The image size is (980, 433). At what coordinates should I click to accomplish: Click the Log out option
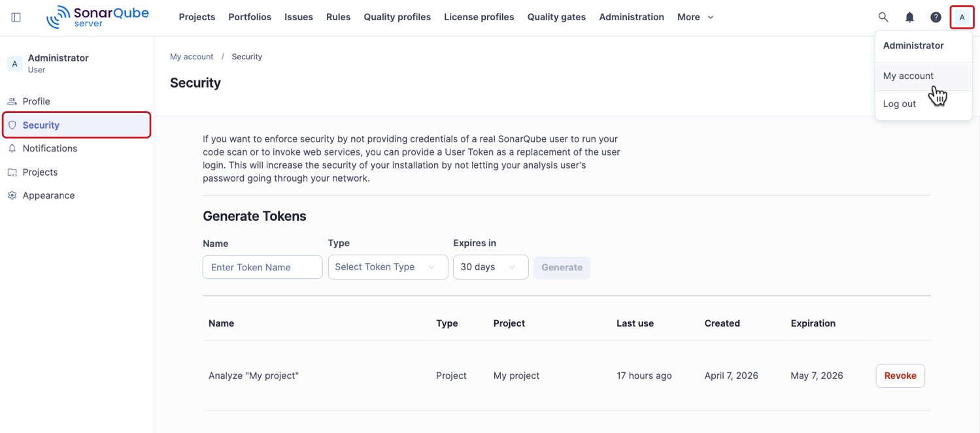pos(899,104)
